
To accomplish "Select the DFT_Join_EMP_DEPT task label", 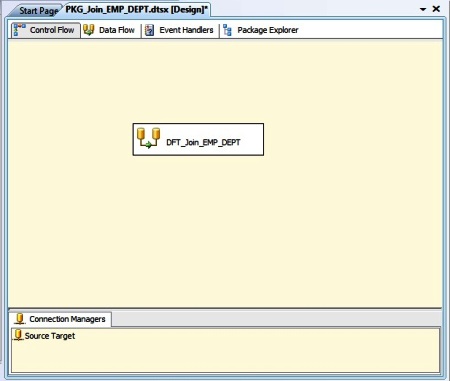I will tap(203, 142).
